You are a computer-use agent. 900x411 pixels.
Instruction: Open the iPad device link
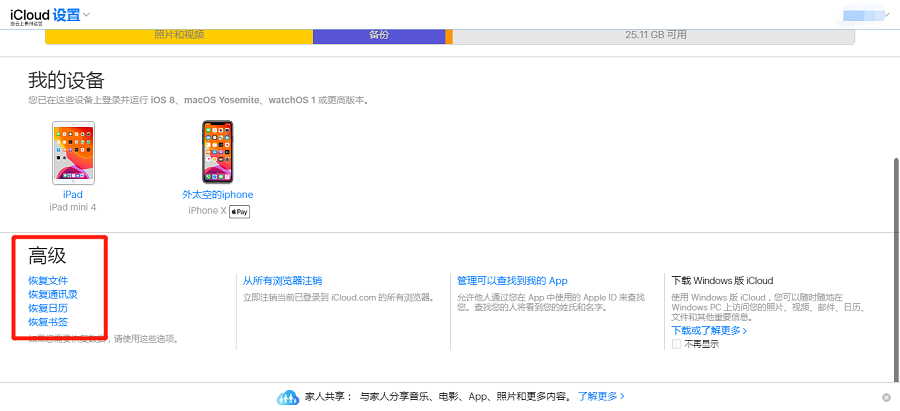(x=73, y=195)
